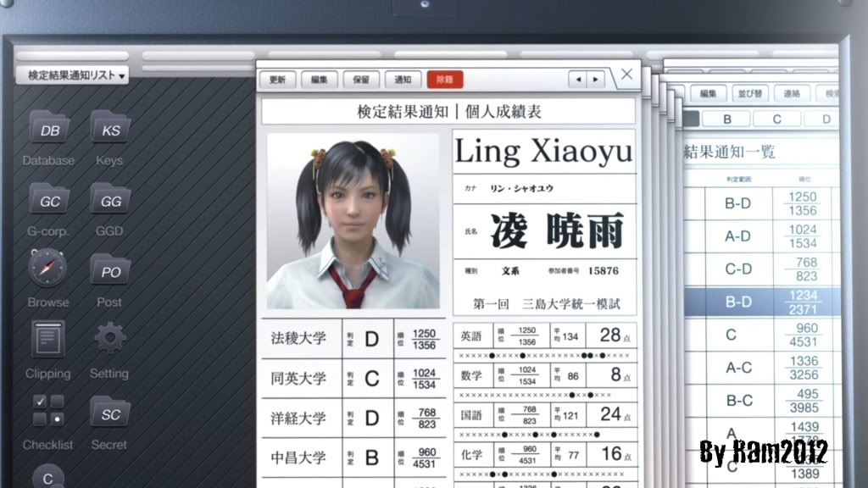Open the KS Keys folder icon
Screen dimensions: 868x488
110,128
